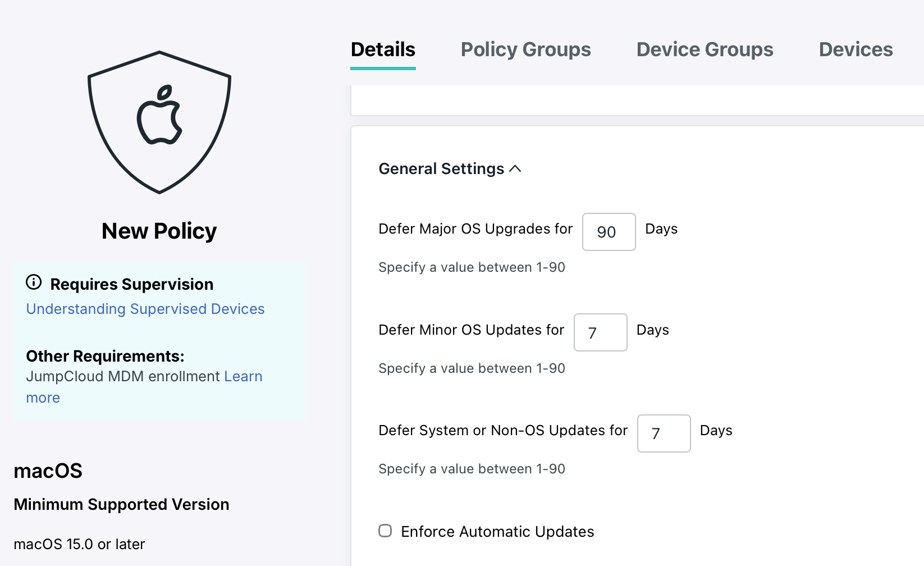Click the info icon beside Requires Supervision

click(x=34, y=282)
